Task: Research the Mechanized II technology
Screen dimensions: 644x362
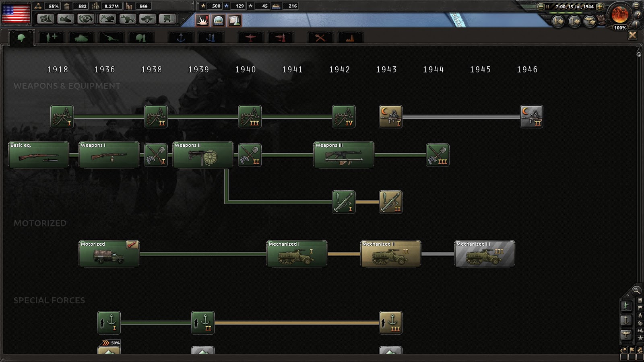Action: 391,254
